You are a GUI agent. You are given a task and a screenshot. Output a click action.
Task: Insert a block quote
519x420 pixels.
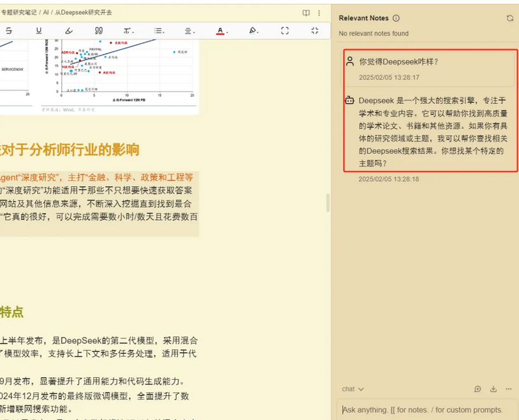click(x=97, y=30)
